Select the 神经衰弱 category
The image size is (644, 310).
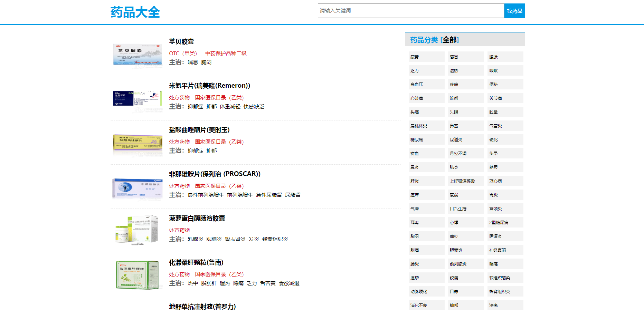(x=505, y=250)
